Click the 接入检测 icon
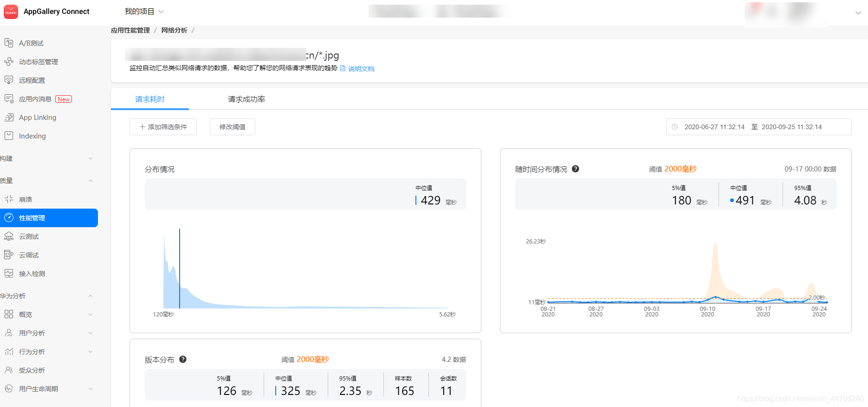Screen dimensions: 868x407 pos(9,273)
